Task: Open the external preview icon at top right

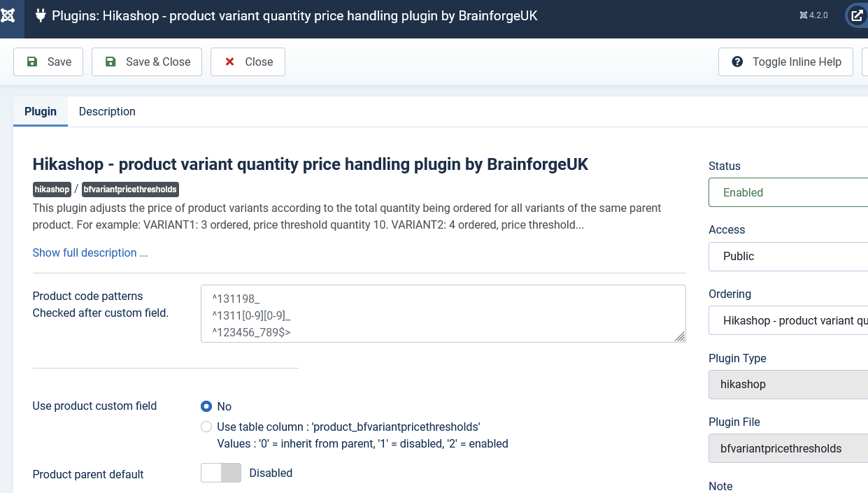Action: click(857, 15)
